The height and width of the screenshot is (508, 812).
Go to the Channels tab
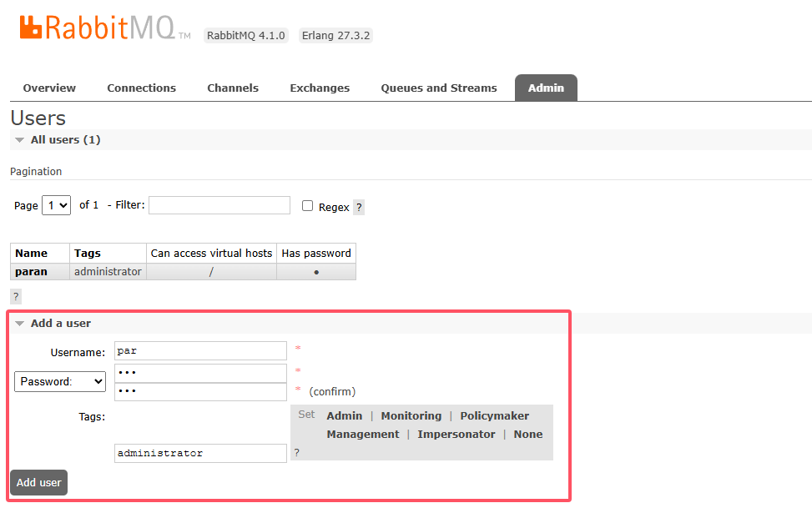[233, 88]
